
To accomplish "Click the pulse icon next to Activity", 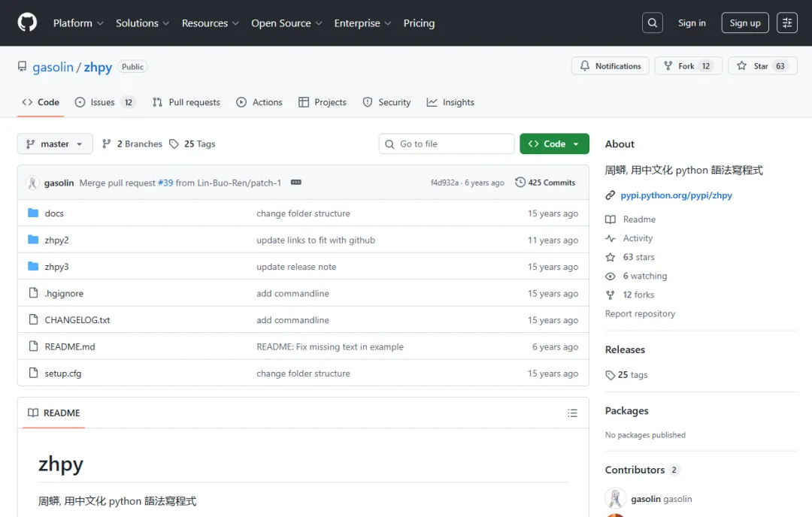I will click(x=611, y=238).
